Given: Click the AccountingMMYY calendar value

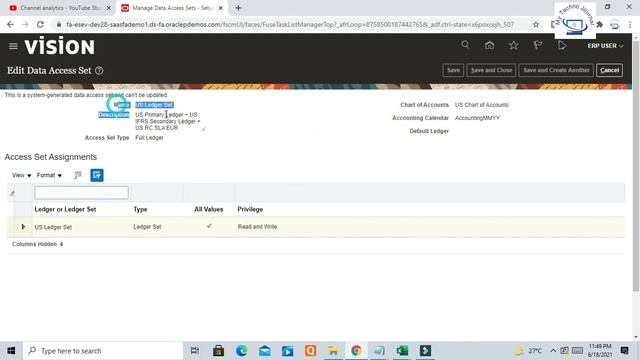Looking at the screenshot, I should pyautogui.click(x=477, y=118).
